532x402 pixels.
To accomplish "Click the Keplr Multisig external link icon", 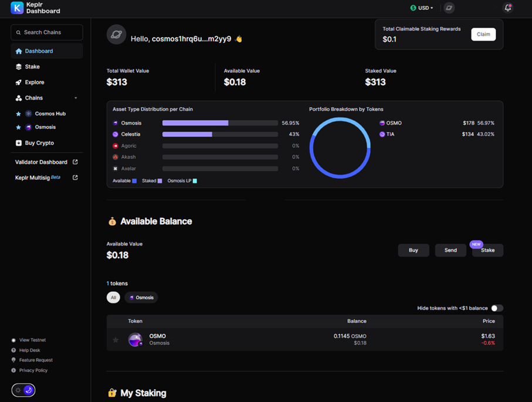I will click(75, 178).
